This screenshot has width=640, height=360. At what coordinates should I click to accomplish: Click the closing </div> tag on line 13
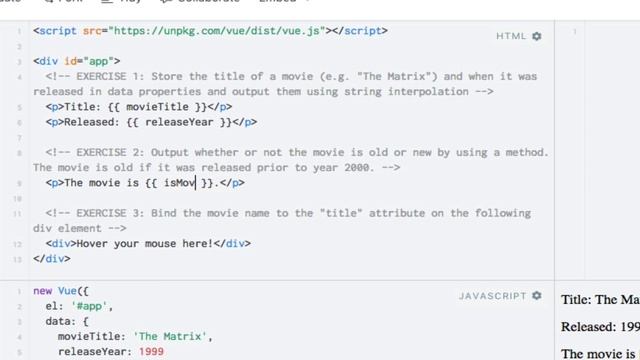tap(52, 259)
